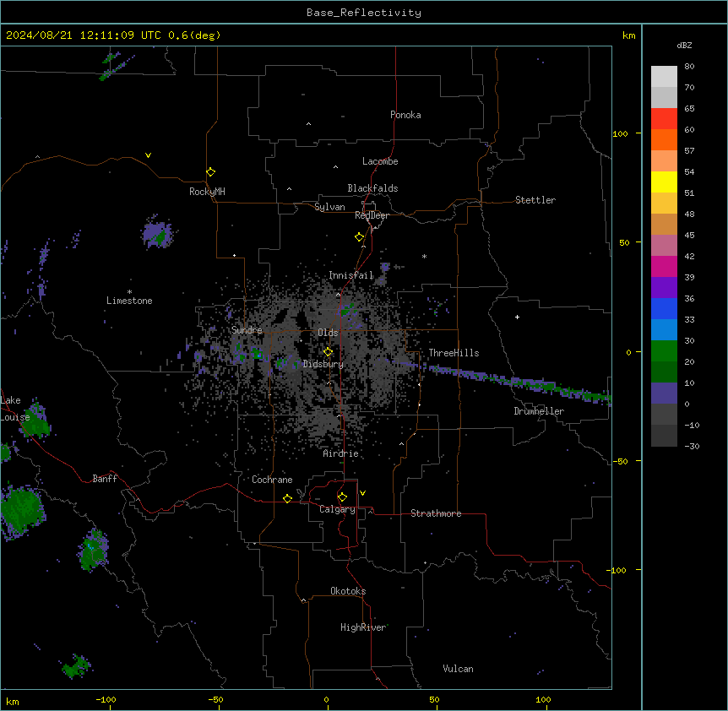Click the Lake Louise label
Screen dimensions: 728x711
pyautogui.click(x=15, y=409)
